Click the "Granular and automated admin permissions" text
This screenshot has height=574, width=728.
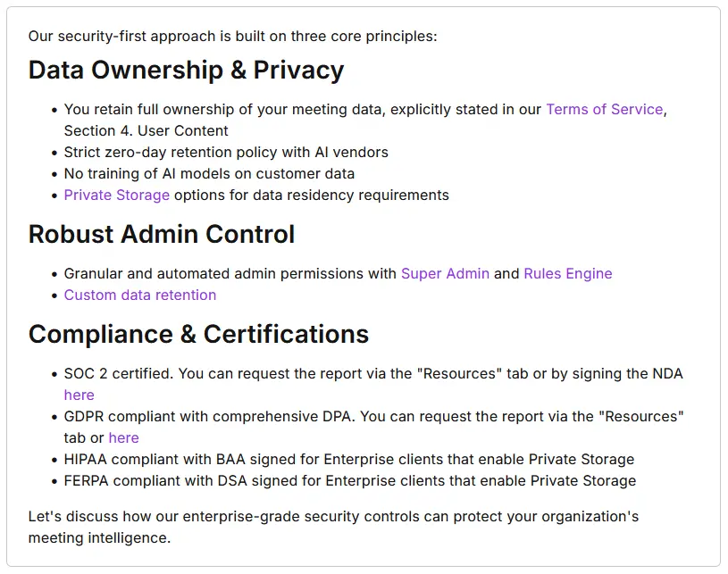tap(230, 273)
